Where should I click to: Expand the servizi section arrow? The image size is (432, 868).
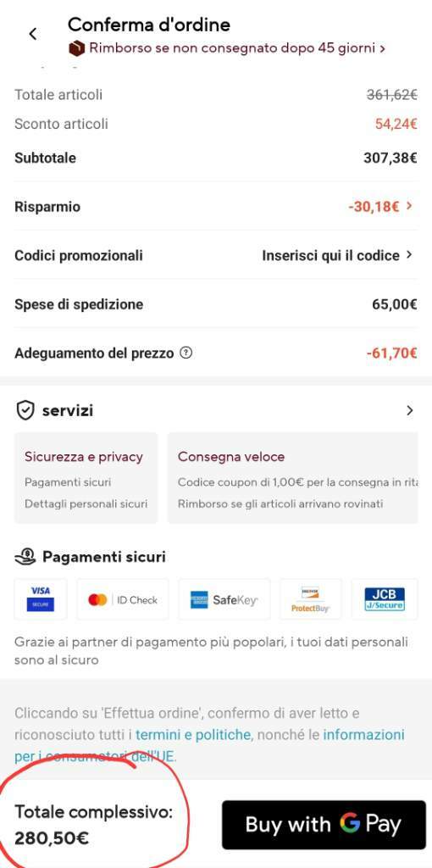(x=410, y=411)
